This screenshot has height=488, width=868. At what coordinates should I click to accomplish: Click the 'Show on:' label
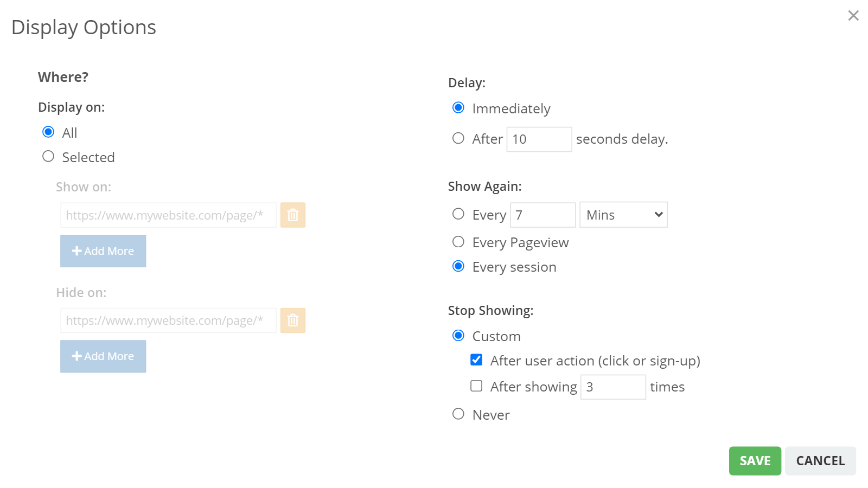pos(84,187)
